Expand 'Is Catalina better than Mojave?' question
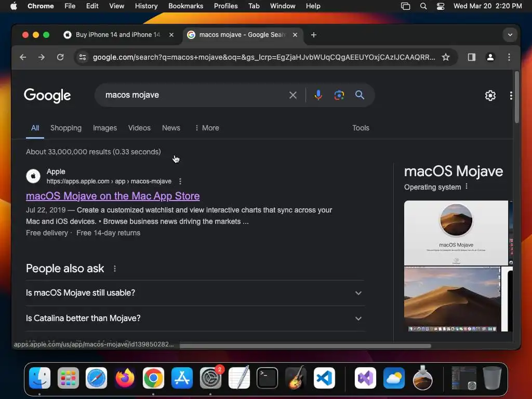 pos(194,318)
